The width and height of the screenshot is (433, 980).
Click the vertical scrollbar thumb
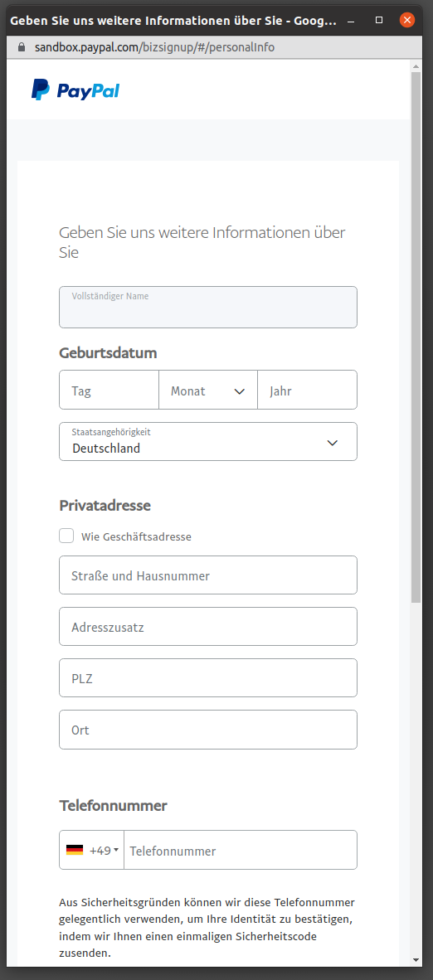(x=416, y=337)
